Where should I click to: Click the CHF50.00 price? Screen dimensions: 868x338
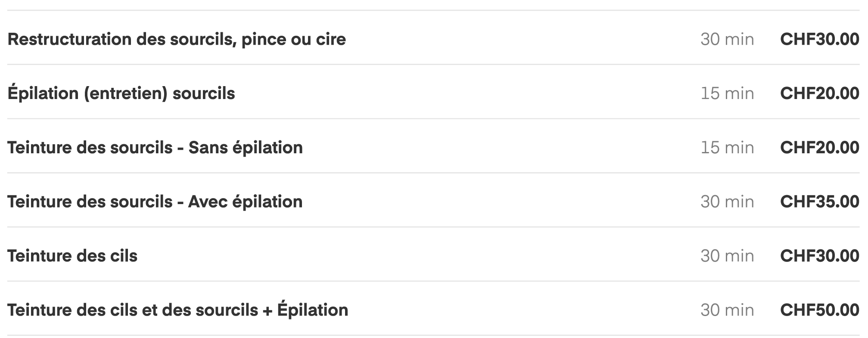[819, 310]
